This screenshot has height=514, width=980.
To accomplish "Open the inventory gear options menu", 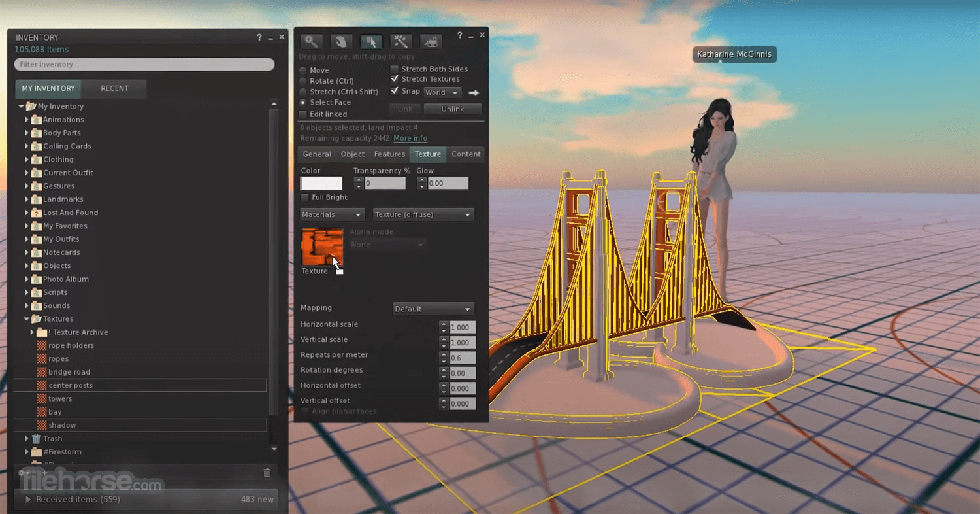I will click(x=23, y=473).
